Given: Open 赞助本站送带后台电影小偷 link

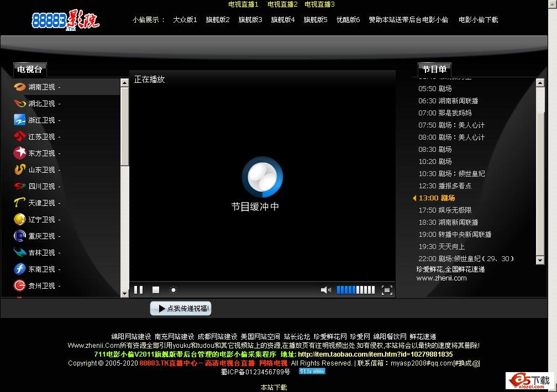Looking at the screenshot, I should click(x=408, y=20).
